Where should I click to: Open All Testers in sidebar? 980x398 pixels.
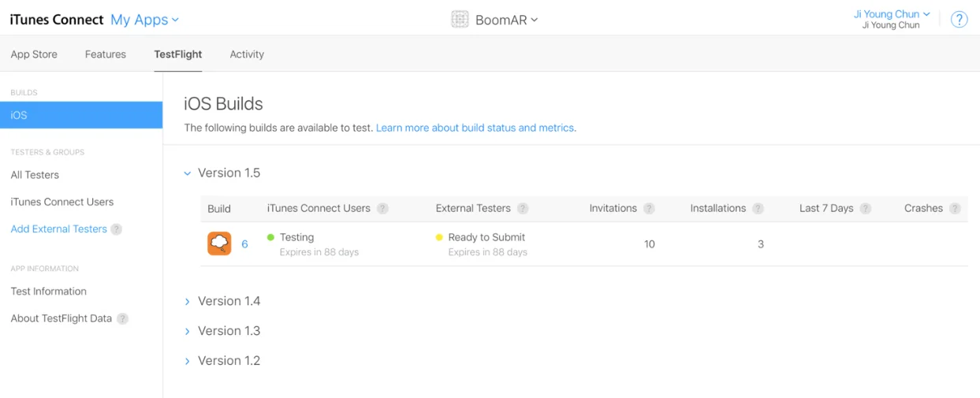(35, 175)
